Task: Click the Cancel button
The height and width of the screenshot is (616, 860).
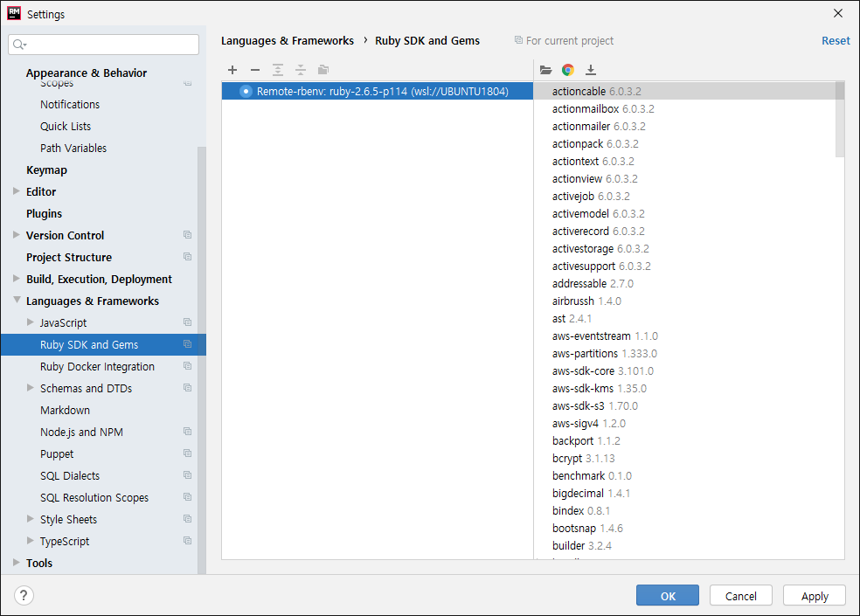Action: click(x=741, y=596)
